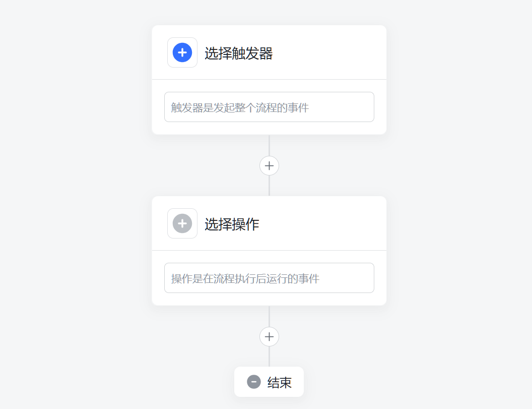This screenshot has width=532, height=409.
Task: Add a step just before the 结束 node
Action: [x=269, y=336]
